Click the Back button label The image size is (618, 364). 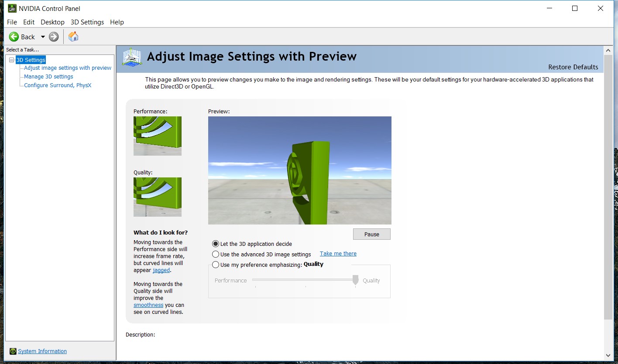pyautogui.click(x=28, y=37)
